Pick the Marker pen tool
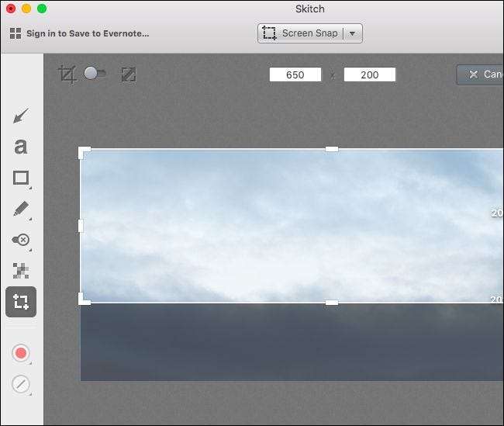The image size is (504, 426). (x=21, y=209)
